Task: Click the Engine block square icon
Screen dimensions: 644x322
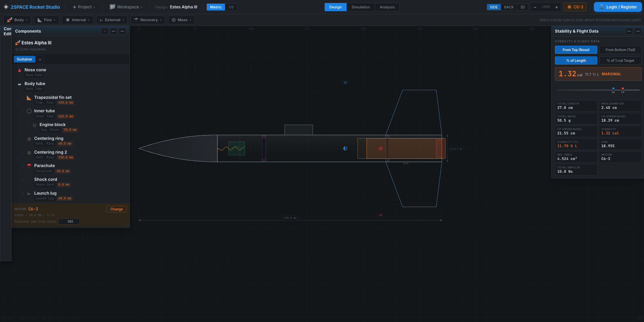Action: coord(35,125)
